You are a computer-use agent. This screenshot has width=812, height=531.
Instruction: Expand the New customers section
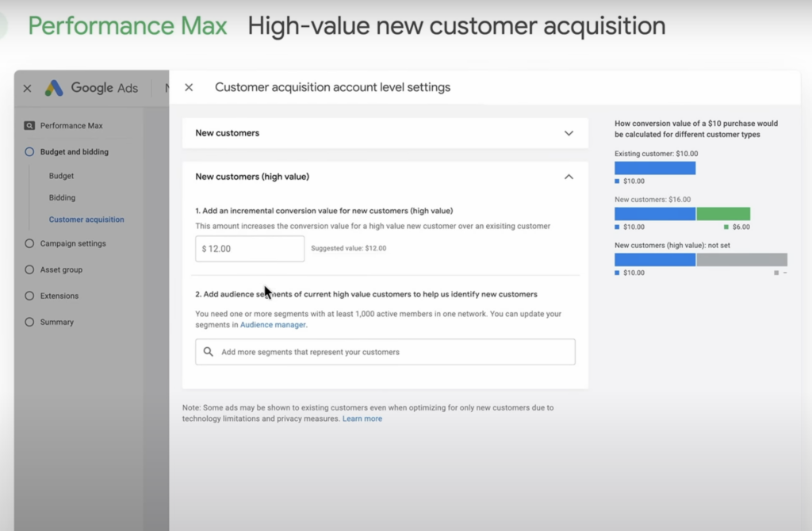tap(569, 133)
